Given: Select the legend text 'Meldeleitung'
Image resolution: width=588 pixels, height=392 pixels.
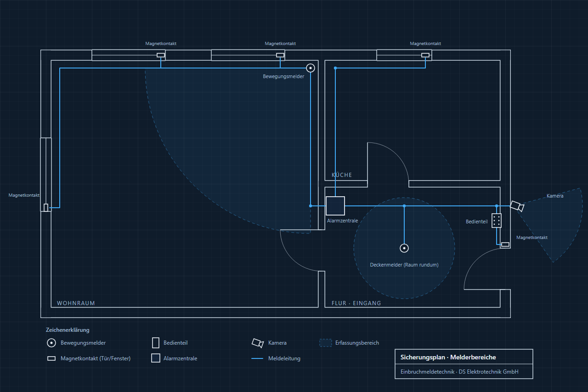Looking at the screenshot, I should coord(284,358).
